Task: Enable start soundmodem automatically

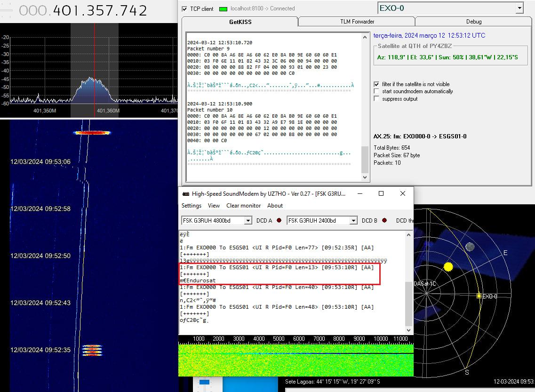Action: click(376, 91)
